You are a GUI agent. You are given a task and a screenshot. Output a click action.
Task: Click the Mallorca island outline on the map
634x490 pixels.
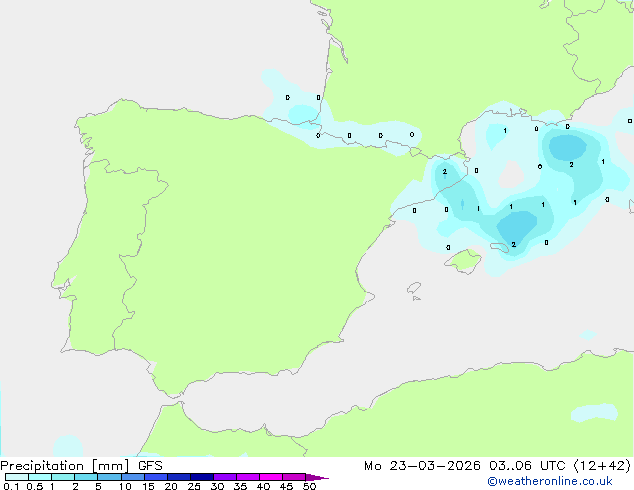point(464,261)
